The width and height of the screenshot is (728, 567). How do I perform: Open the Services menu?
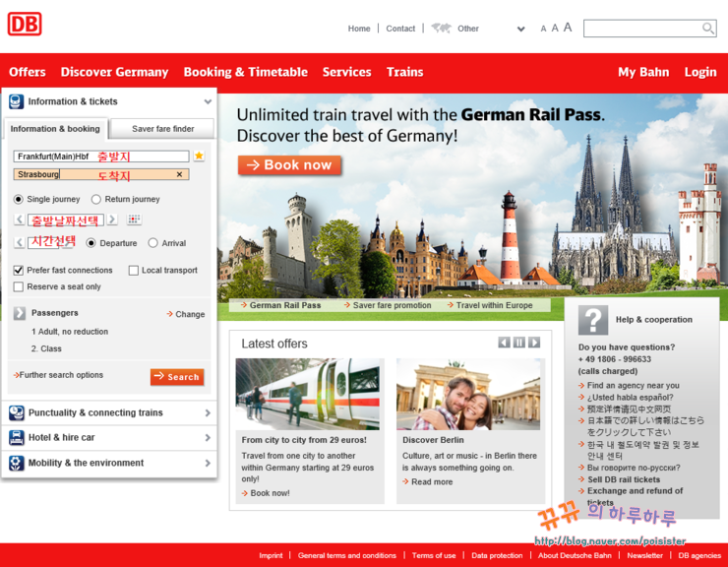tap(347, 72)
